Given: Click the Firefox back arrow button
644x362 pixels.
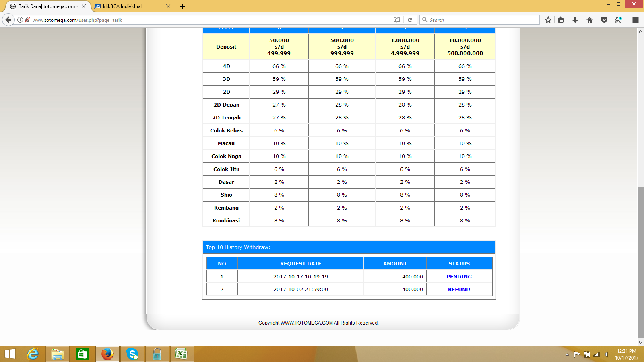Looking at the screenshot, I should (8, 20).
